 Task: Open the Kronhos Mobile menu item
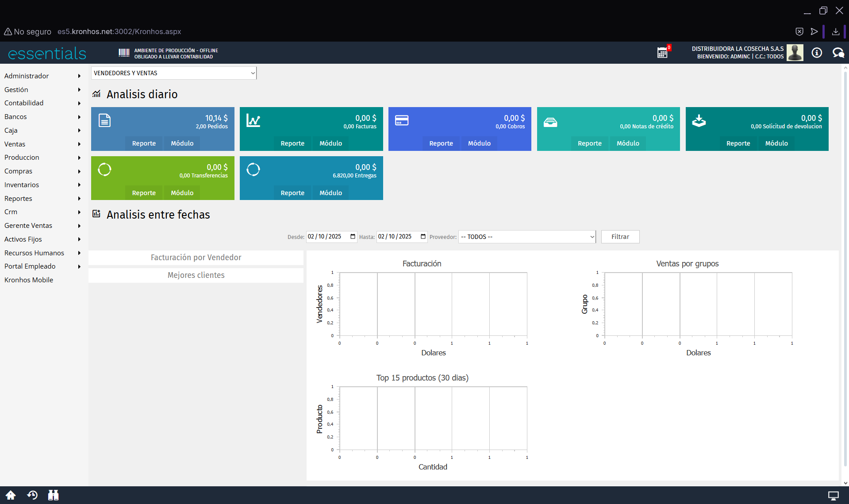[x=29, y=280]
